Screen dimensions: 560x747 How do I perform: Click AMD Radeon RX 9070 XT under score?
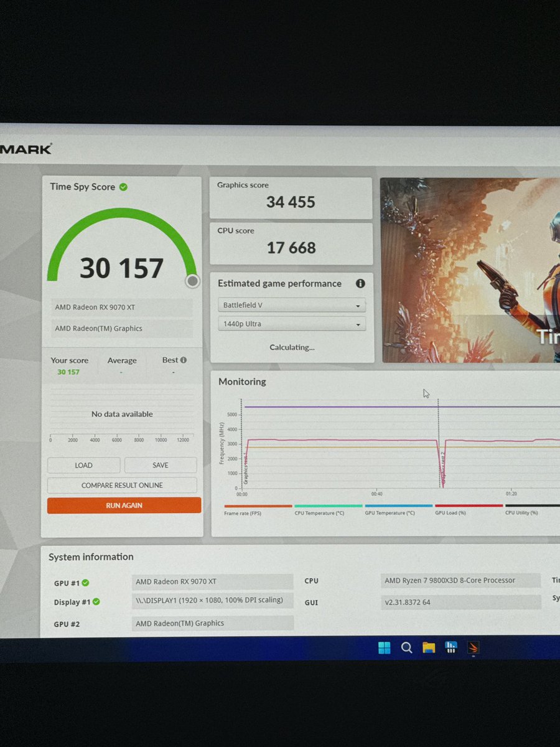click(122, 308)
